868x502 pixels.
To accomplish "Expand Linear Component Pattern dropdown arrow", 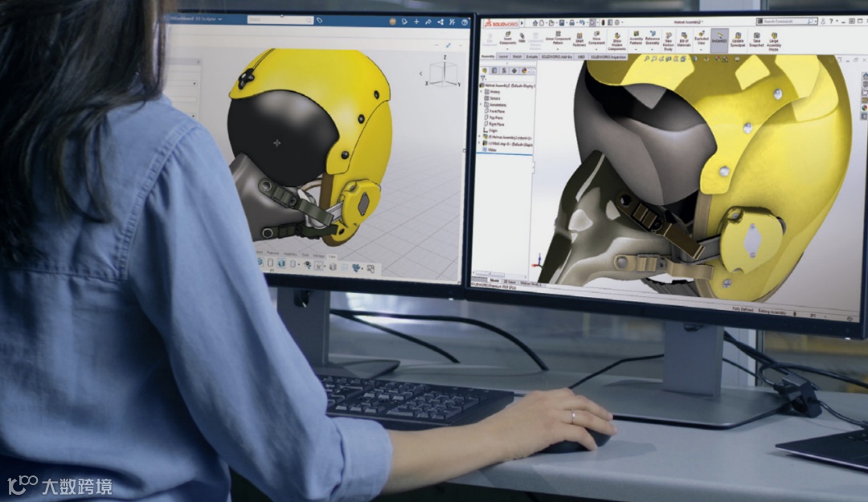I will coord(558,49).
